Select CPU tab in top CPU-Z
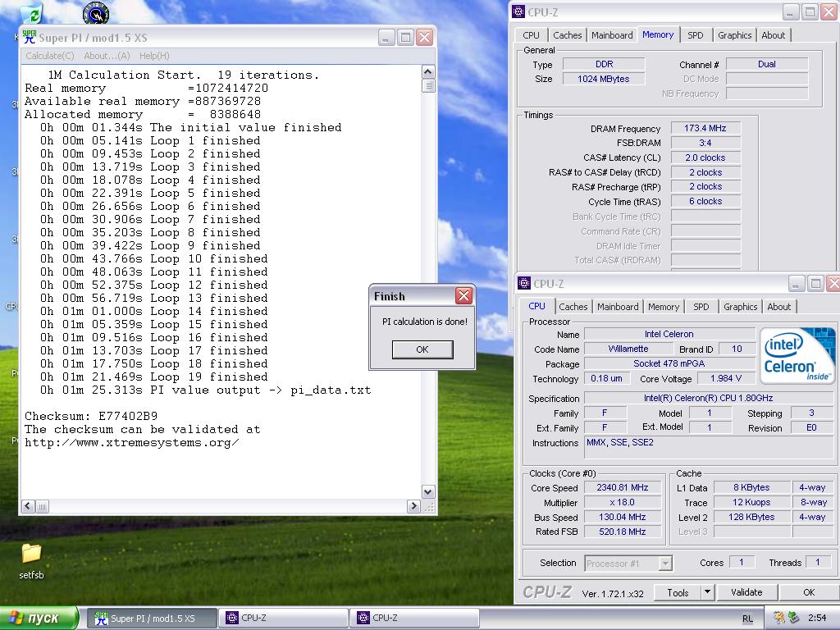This screenshot has height=630, width=840. (531, 35)
